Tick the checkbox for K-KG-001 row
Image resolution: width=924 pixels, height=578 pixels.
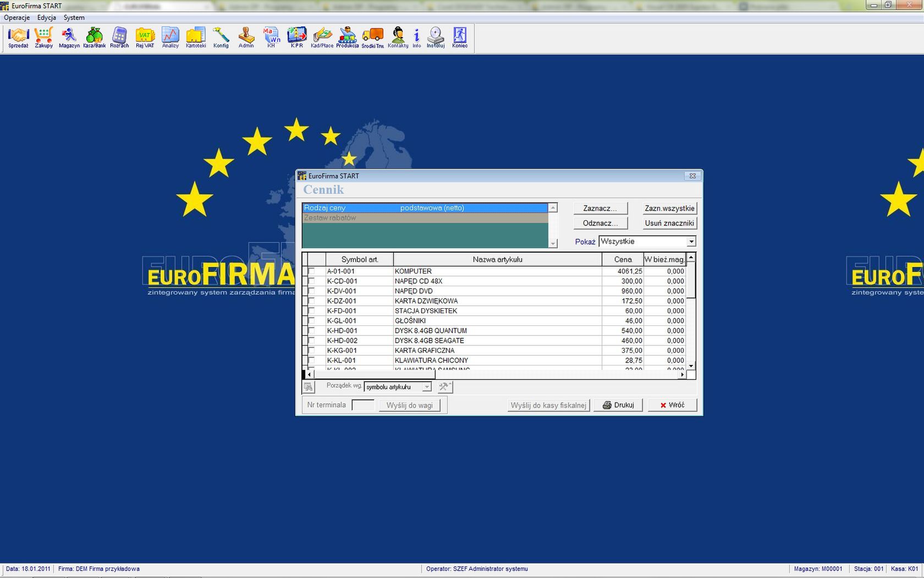tap(311, 350)
